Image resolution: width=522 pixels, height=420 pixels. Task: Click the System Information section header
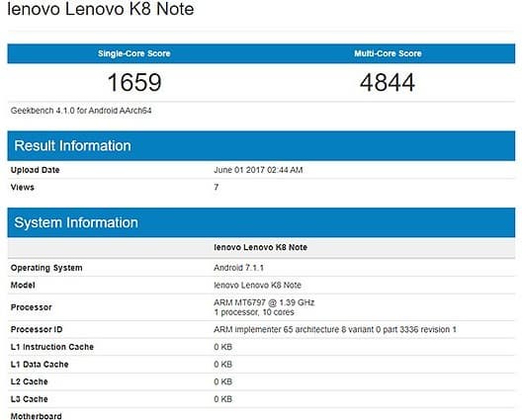pyautogui.click(x=261, y=222)
